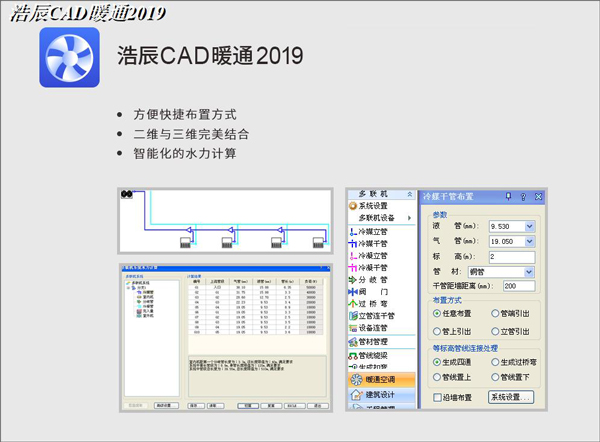The image size is (600, 442).
Task: Select the 阀门 valve tool
Action: point(368,292)
